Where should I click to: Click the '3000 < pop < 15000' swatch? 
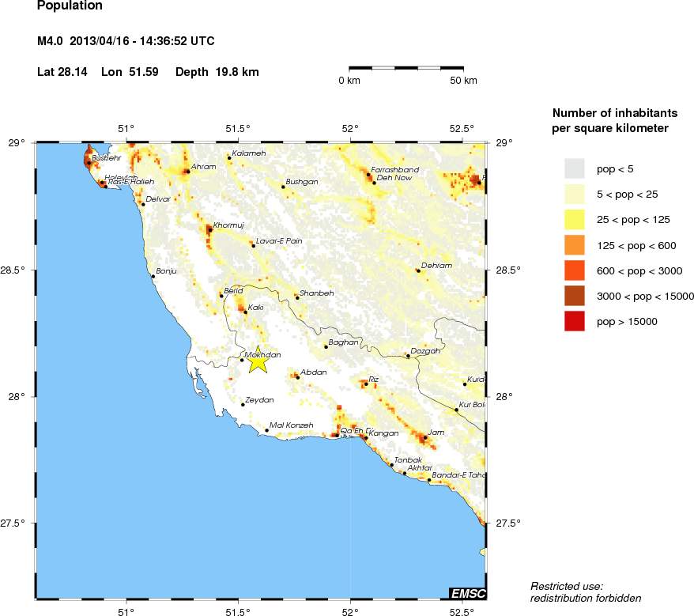tap(574, 296)
